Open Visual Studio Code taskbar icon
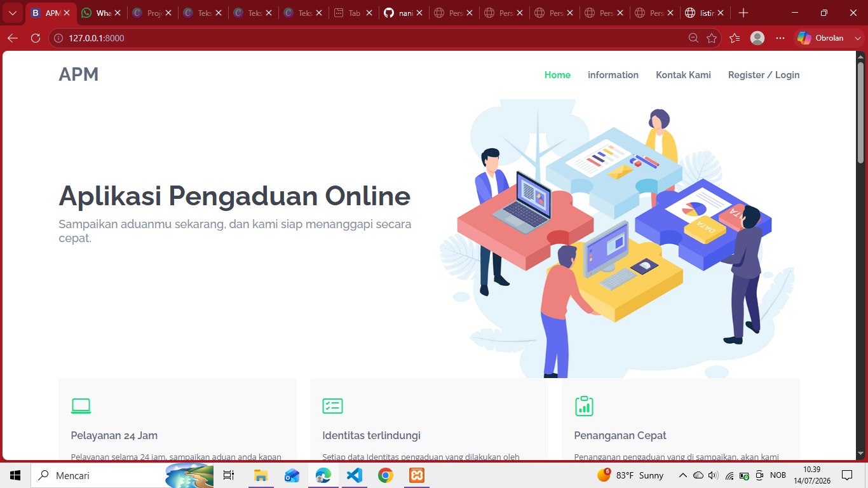 pyautogui.click(x=355, y=475)
